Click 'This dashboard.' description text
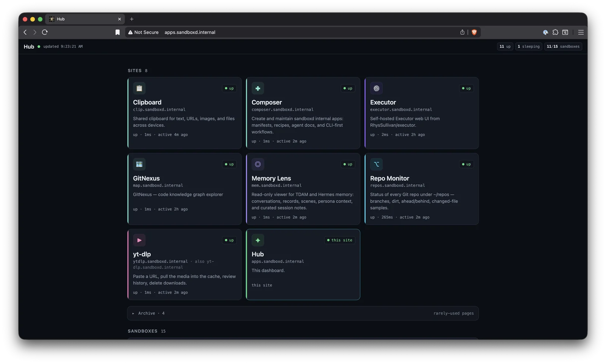The height and width of the screenshot is (364, 606). coord(268,271)
